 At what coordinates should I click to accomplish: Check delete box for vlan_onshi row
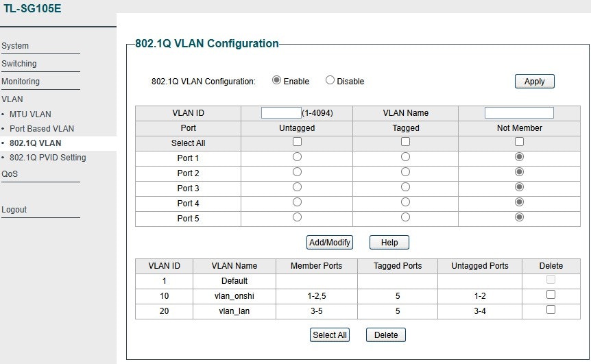551,294
